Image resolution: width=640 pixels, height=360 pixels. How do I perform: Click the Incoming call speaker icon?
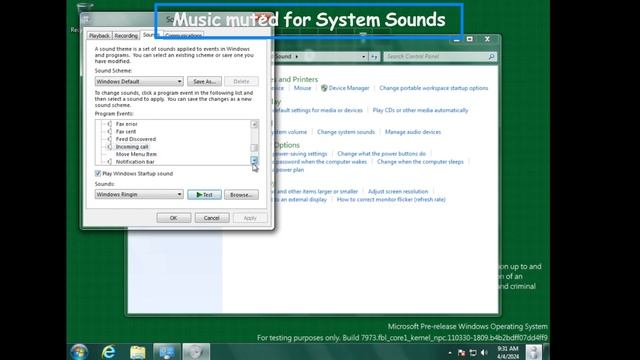[109, 147]
